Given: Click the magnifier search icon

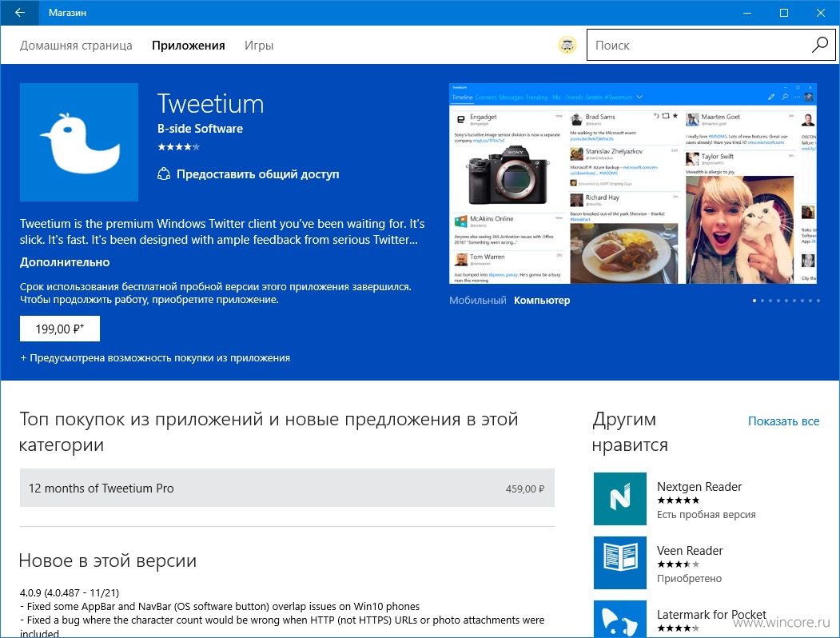Looking at the screenshot, I should pos(820,45).
